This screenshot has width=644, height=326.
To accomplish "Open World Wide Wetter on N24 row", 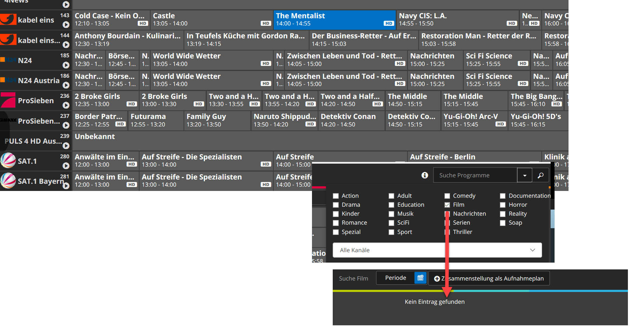I will (x=211, y=60).
